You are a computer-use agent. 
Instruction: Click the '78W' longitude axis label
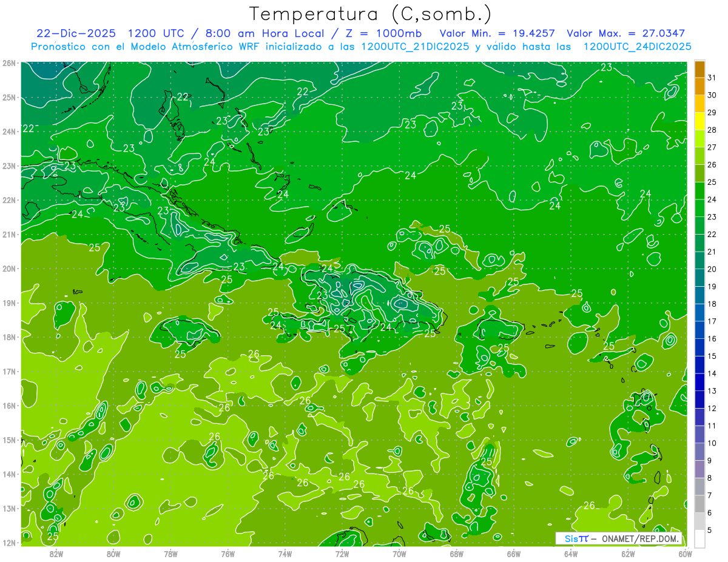[x=170, y=554]
